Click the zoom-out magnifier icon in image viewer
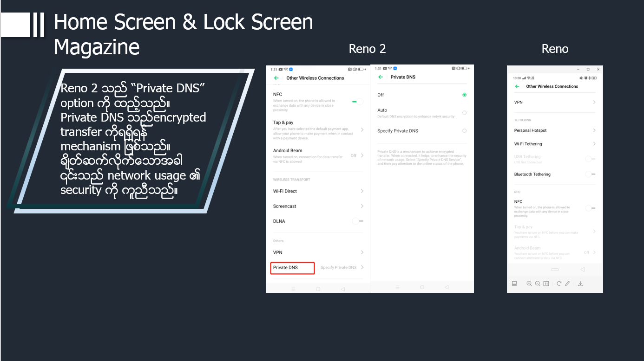This screenshot has height=361, width=644. pyautogui.click(x=538, y=284)
